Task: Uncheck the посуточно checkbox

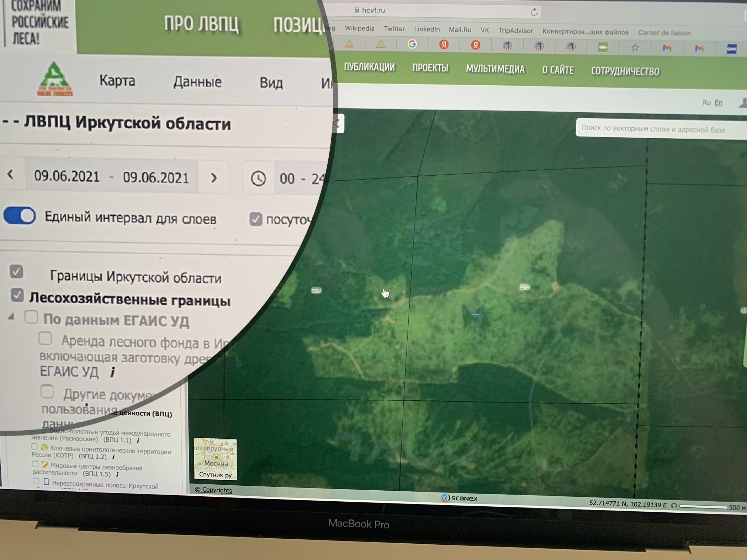Action: coord(255,219)
